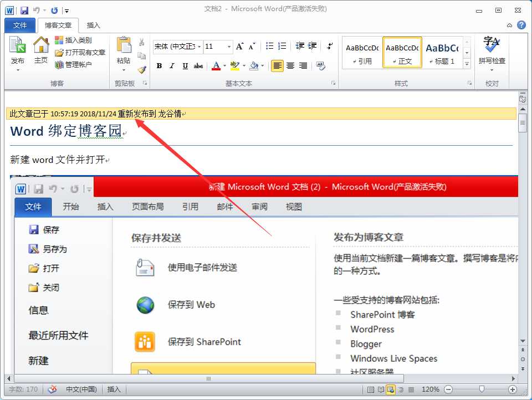The image size is (532, 400).
Task: Click the horizontal scrollbar thumb
Action: [x=209, y=378]
